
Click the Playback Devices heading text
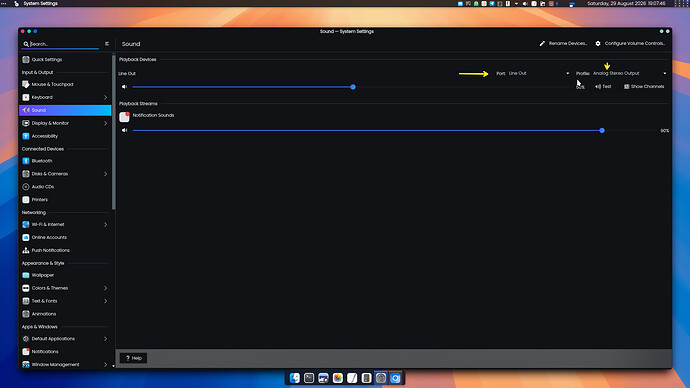point(138,59)
